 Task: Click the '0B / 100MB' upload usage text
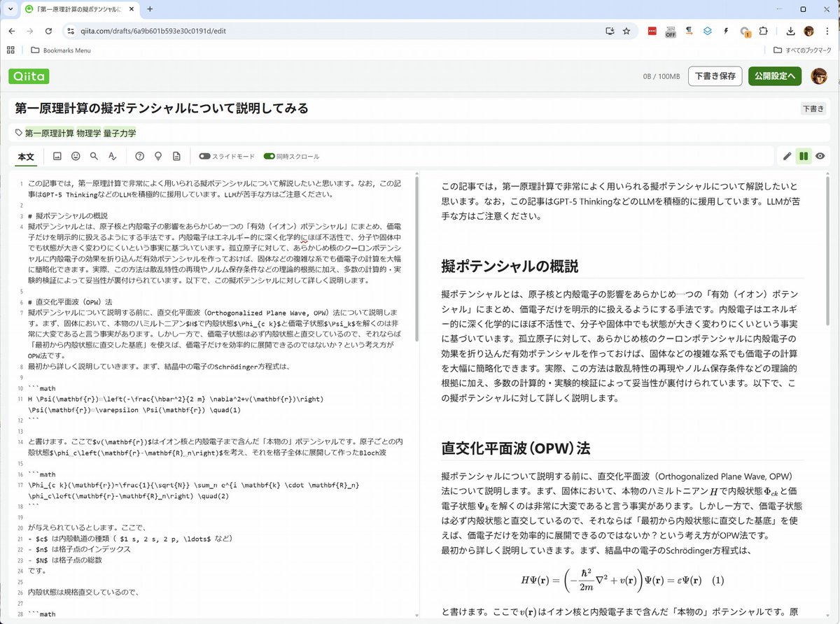pos(661,77)
